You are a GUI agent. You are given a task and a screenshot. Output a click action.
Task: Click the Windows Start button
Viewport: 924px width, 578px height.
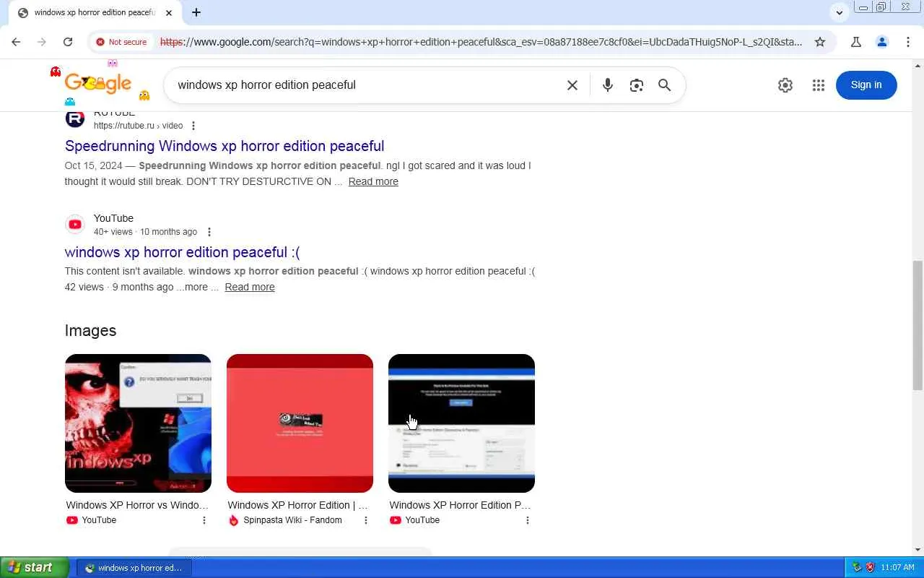click(35, 567)
